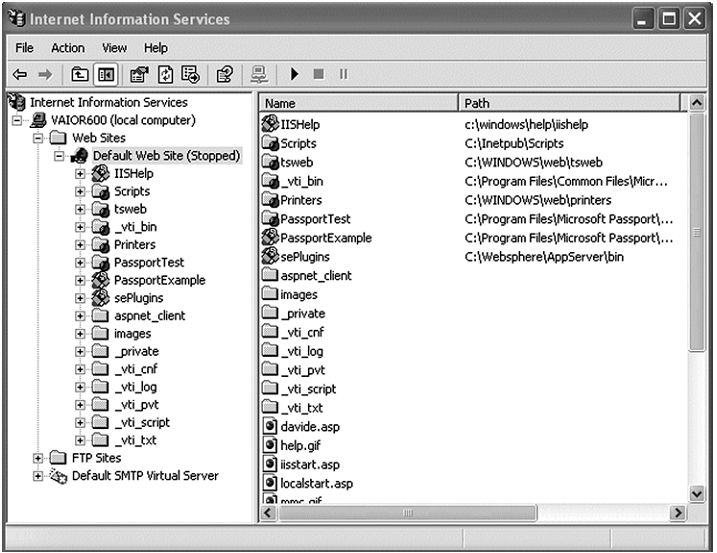Click the Forward arrow toolbar icon
Image resolution: width=717 pixels, height=553 pixels.
point(45,74)
